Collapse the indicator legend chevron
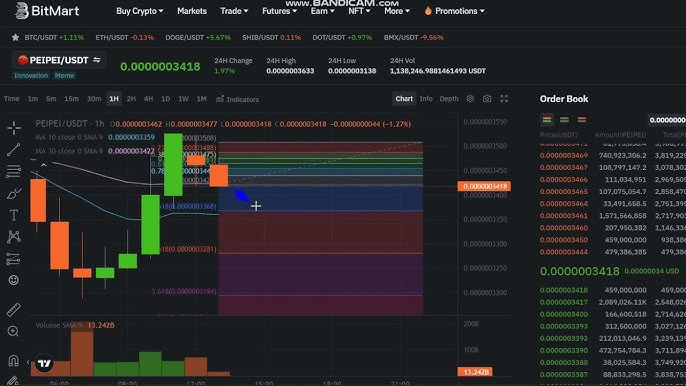 tap(43, 165)
